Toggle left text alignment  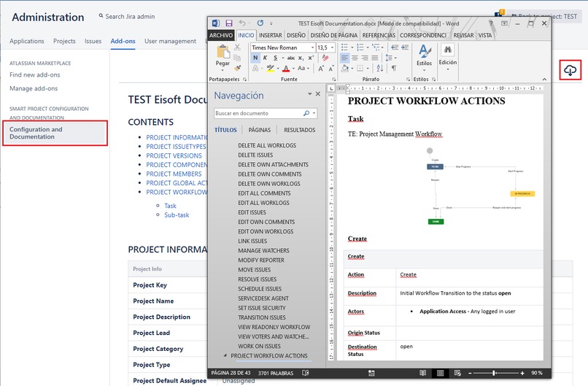pos(344,58)
